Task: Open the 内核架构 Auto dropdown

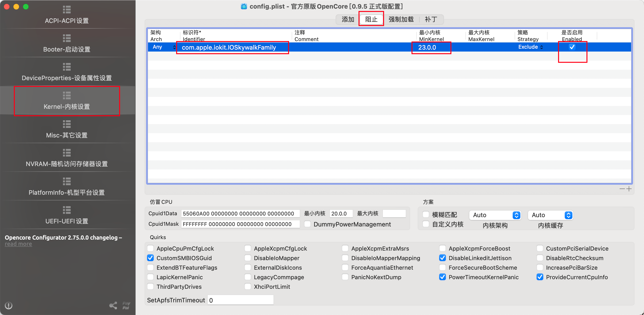Action: 495,215
